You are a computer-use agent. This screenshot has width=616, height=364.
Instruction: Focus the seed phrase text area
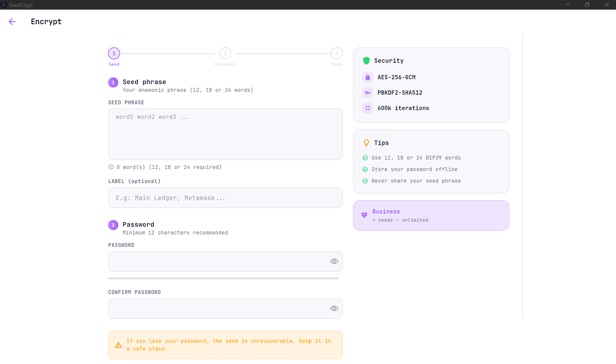click(x=225, y=134)
